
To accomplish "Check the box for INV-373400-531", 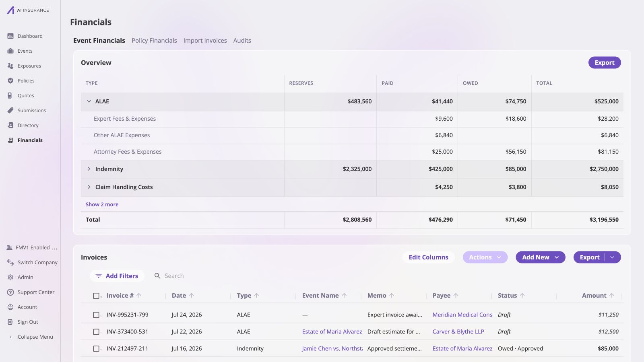I will click(96, 332).
